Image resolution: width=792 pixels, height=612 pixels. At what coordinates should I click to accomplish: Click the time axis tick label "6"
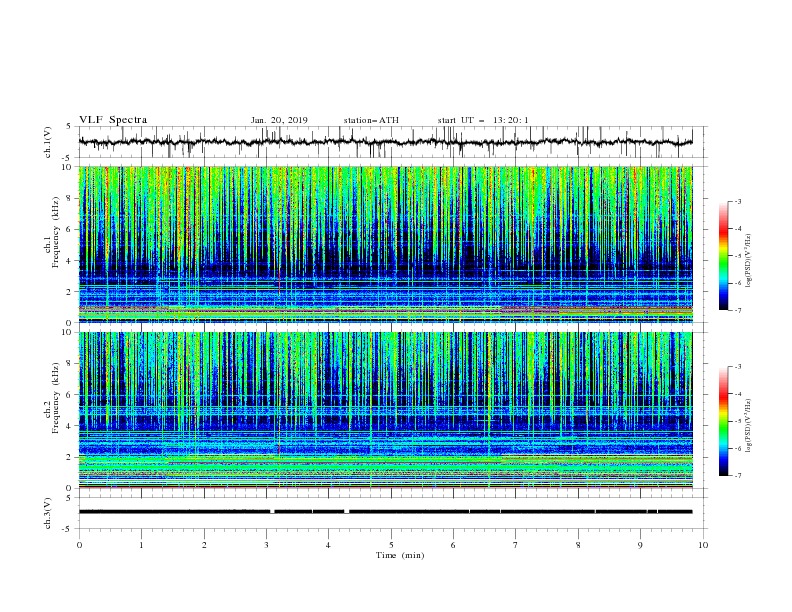pos(453,545)
